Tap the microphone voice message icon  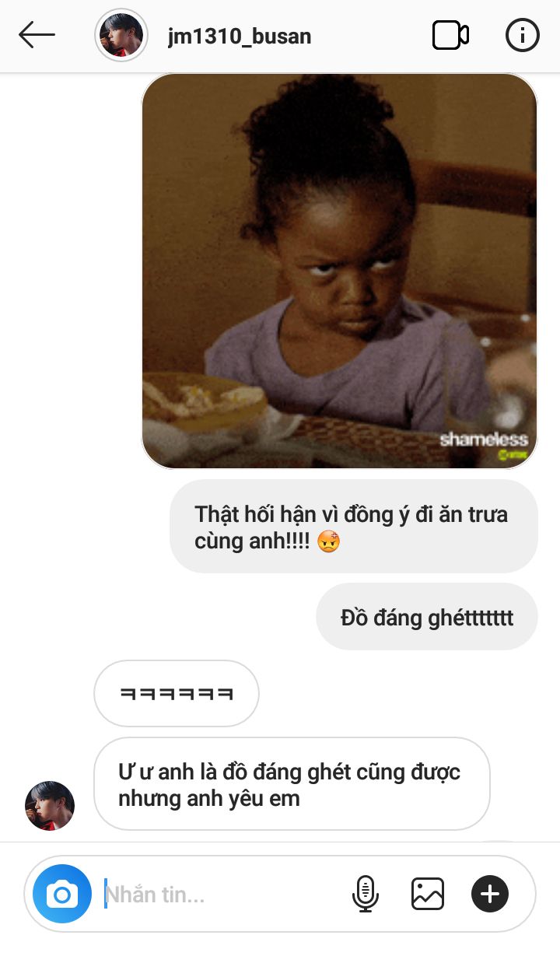(x=366, y=894)
